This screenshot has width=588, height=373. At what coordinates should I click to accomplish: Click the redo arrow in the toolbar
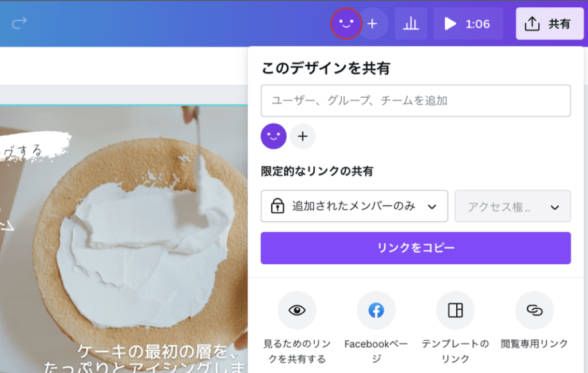19,23
